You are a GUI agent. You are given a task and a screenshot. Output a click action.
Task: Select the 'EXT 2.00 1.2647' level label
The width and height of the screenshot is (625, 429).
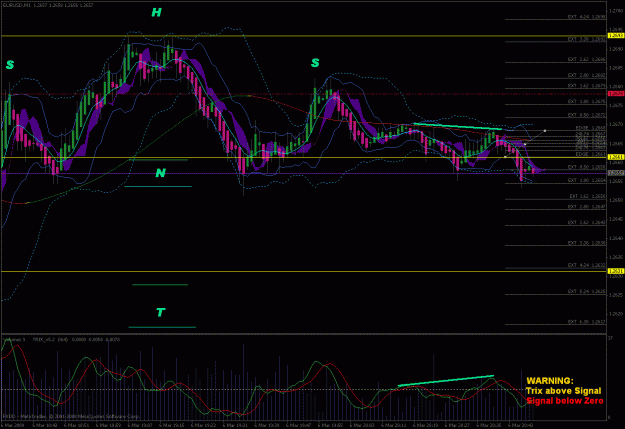coord(586,207)
